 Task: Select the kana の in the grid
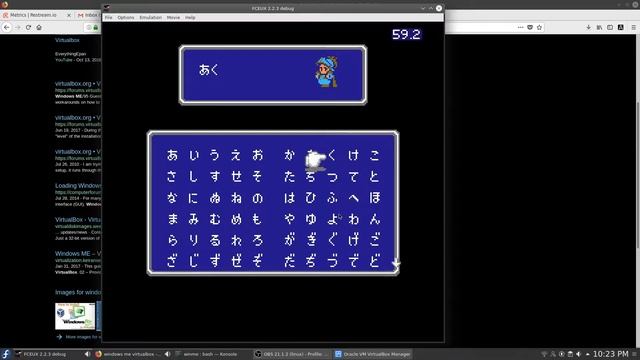tap(257, 198)
